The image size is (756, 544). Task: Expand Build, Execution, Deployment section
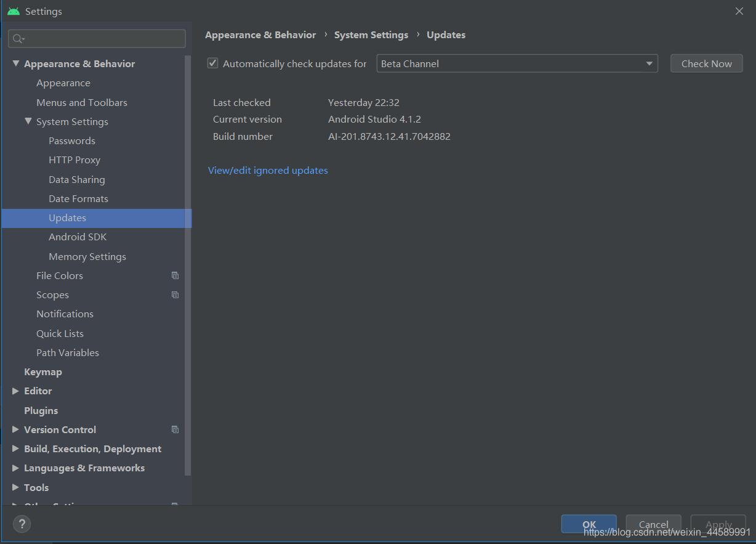[x=15, y=449]
